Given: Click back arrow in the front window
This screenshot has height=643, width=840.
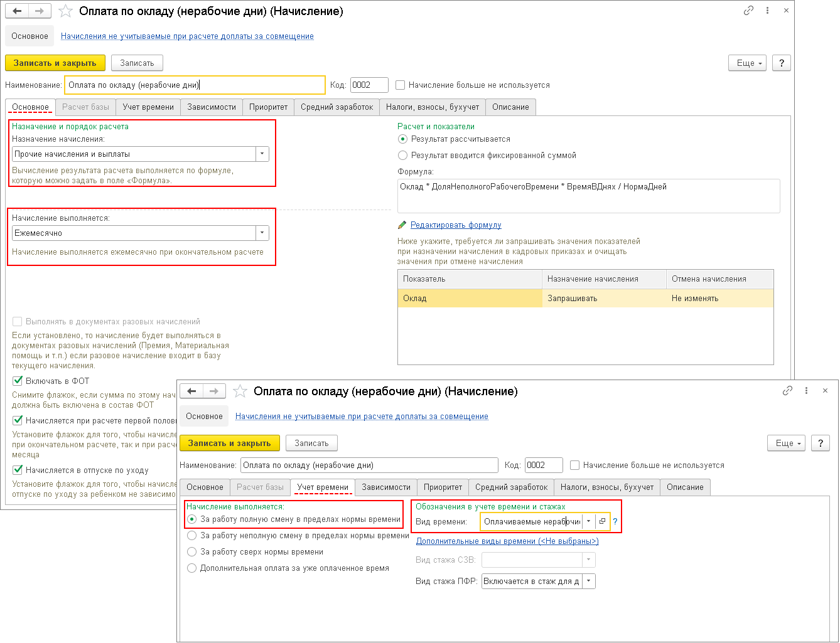Looking at the screenshot, I should pos(191,391).
